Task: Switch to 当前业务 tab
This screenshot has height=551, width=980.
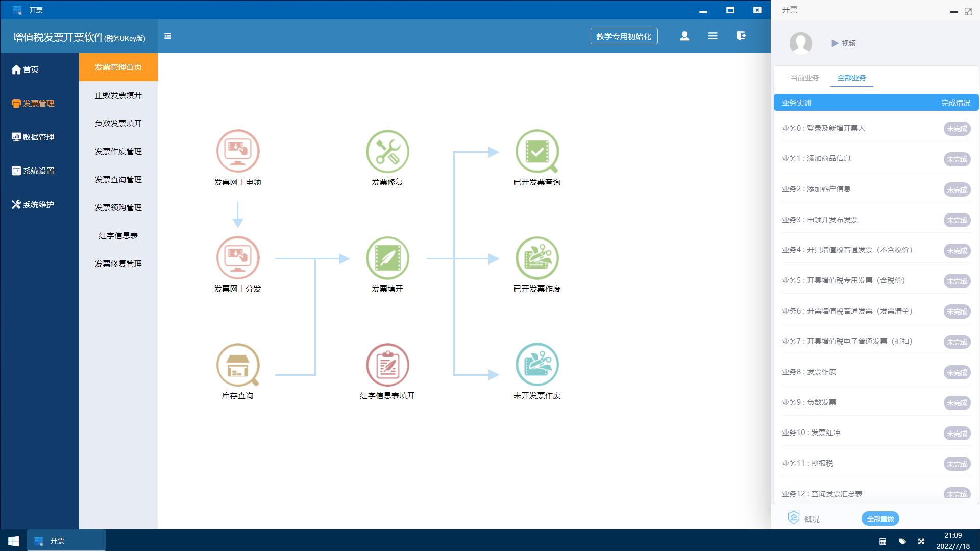Action: 804,78
